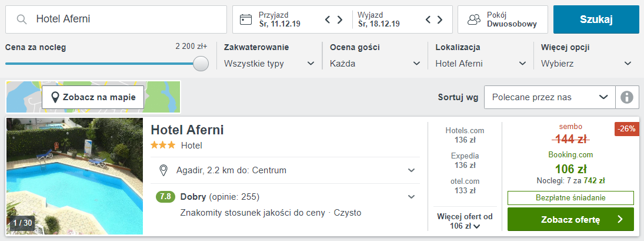Click the price per night slider handle
Screen dimensions: 644x241
click(x=201, y=64)
